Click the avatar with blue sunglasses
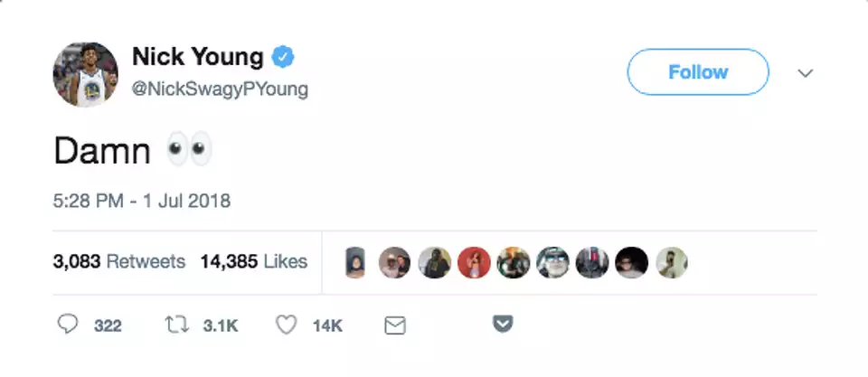 [552, 262]
